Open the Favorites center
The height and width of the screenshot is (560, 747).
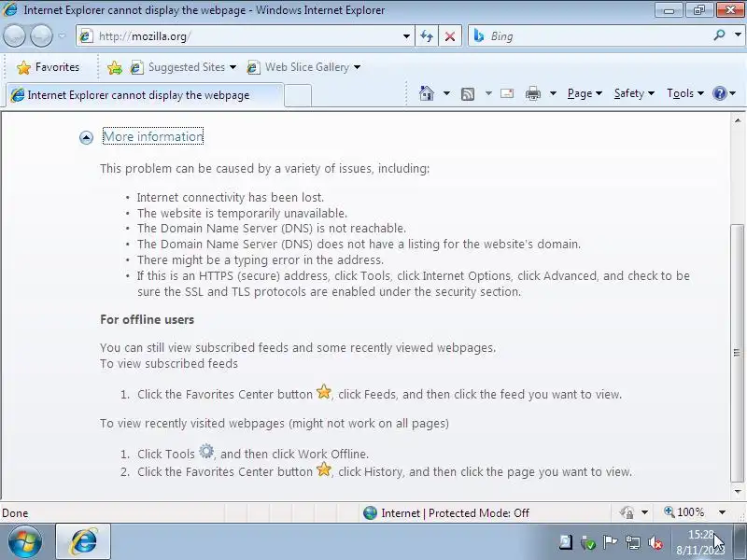49,67
